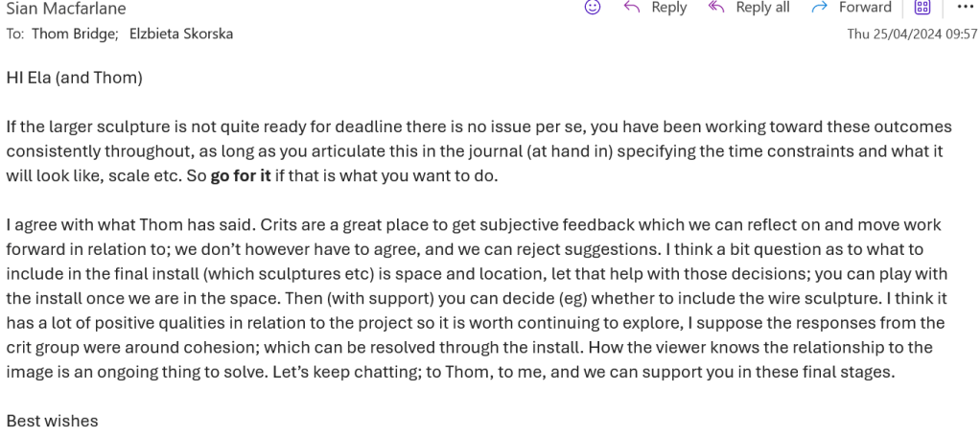Screen dimensions: 980x437
Task: Open the emoji reaction picker
Action: (593, 7)
